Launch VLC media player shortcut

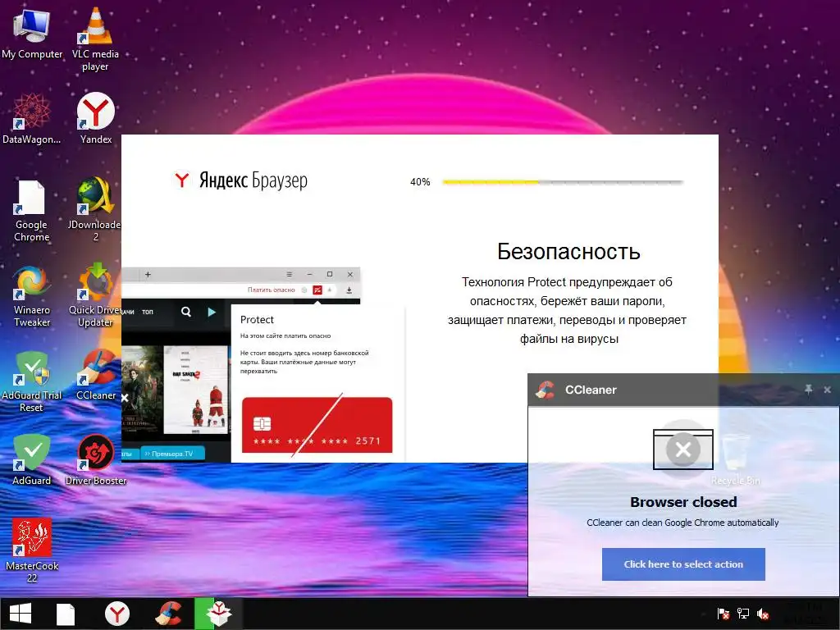pyautogui.click(x=95, y=39)
